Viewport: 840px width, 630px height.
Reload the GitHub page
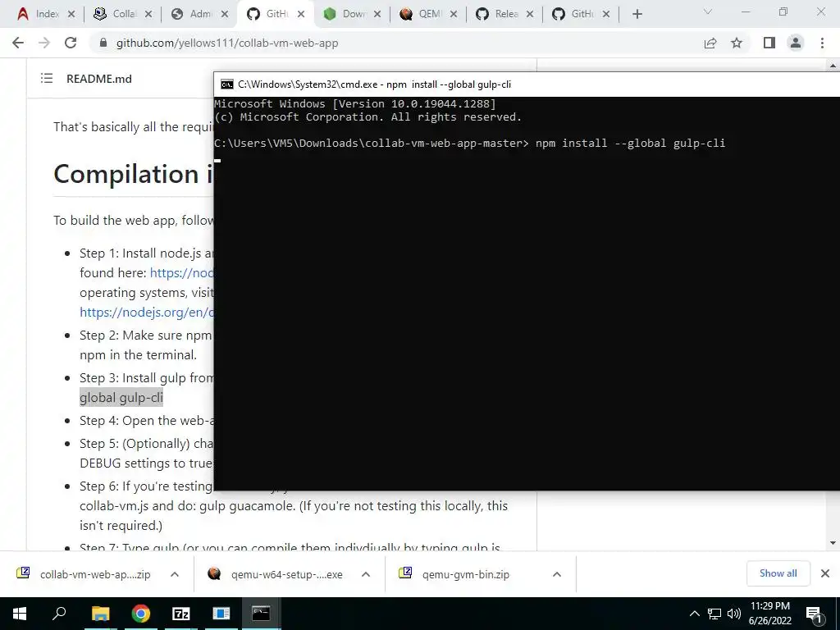(x=71, y=43)
